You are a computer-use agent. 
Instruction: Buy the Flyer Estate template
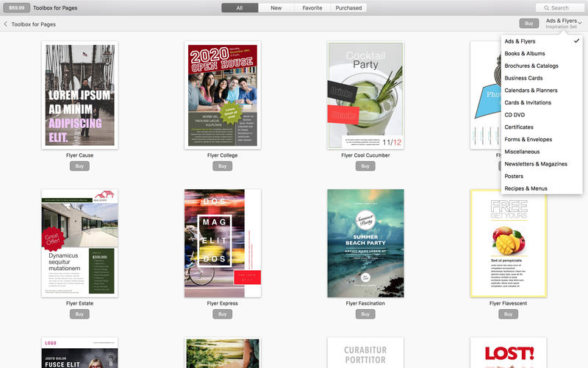click(x=79, y=314)
